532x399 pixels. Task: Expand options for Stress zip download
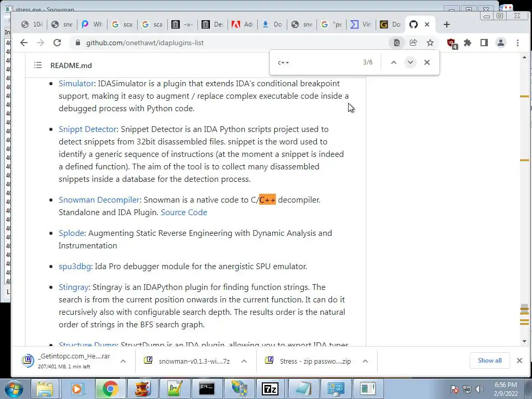[x=365, y=361]
